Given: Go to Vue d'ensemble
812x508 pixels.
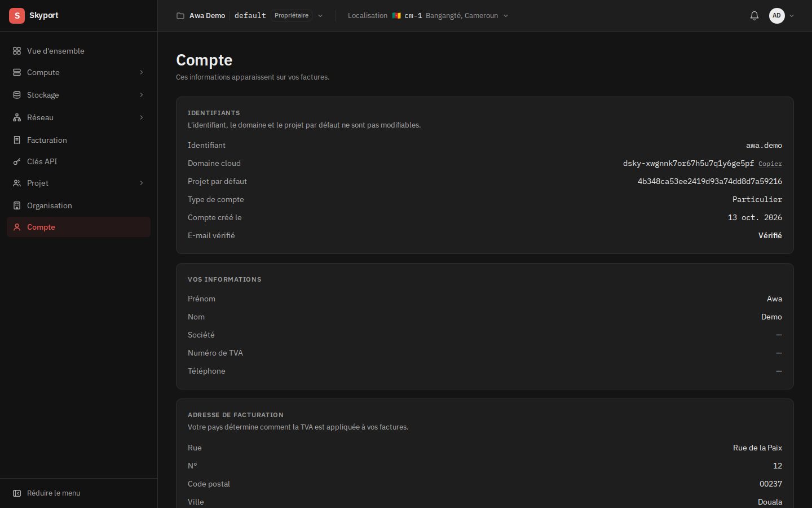Looking at the screenshot, I should click(x=78, y=51).
